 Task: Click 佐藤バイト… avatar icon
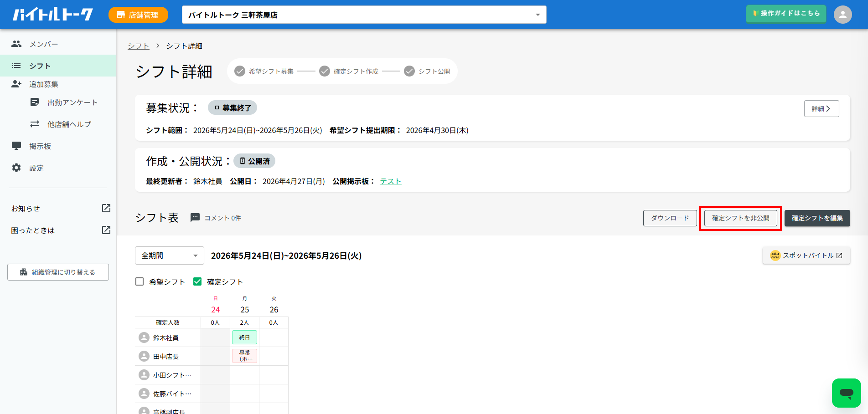pyautogui.click(x=144, y=394)
